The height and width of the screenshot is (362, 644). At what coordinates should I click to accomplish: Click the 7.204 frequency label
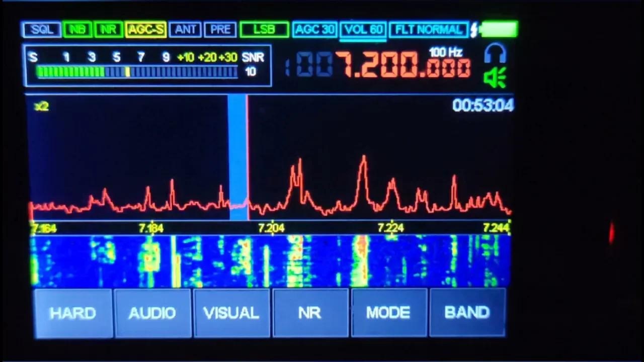(271, 229)
